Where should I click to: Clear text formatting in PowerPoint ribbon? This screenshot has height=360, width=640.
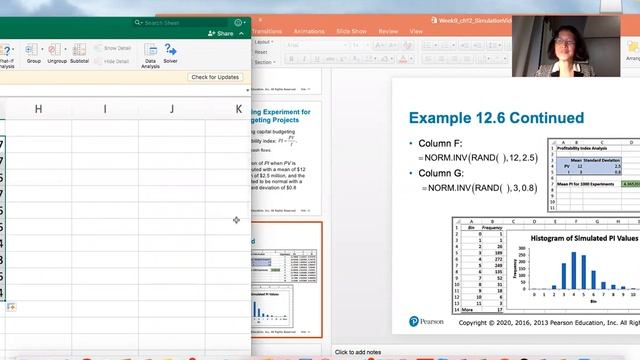coord(407,45)
